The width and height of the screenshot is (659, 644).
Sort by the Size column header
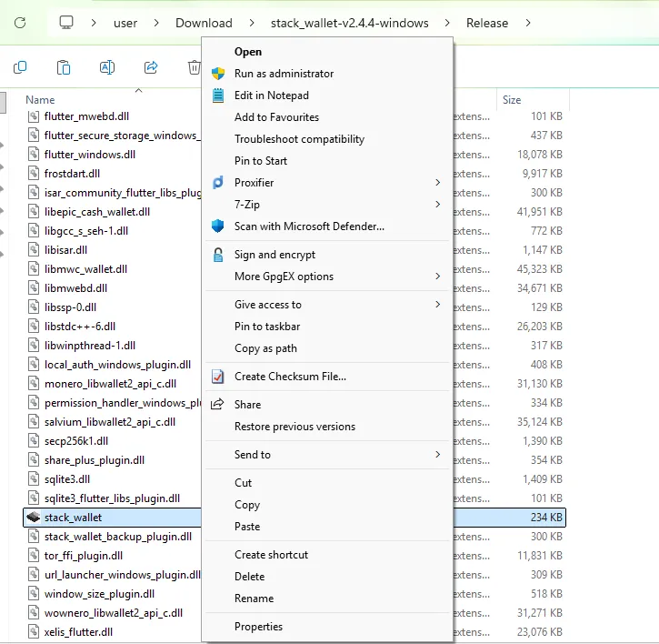512,100
